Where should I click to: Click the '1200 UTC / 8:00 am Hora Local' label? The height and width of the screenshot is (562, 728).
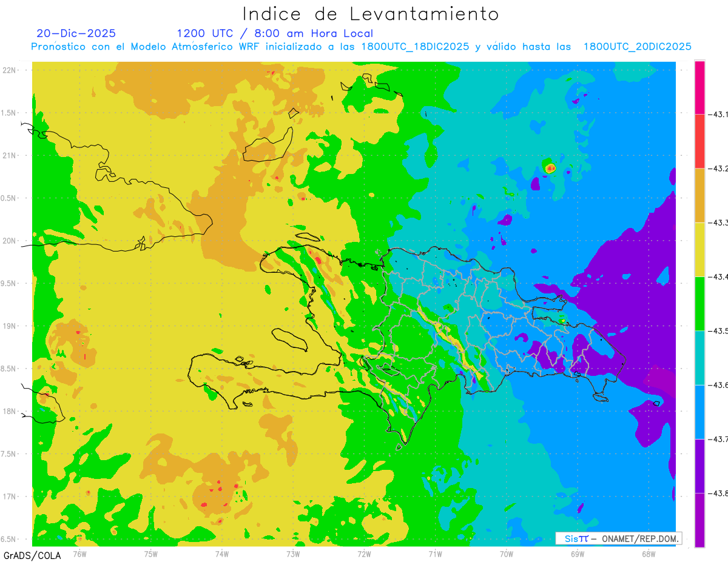(275, 33)
